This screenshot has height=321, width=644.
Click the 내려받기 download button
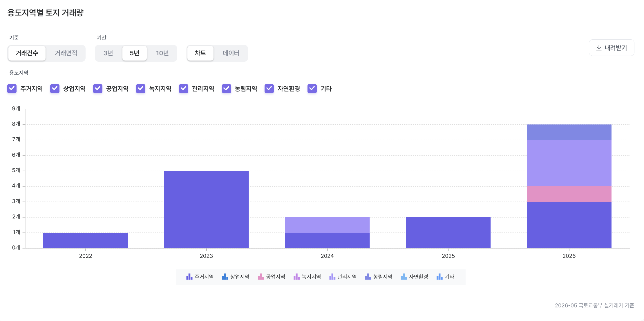pyautogui.click(x=612, y=48)
